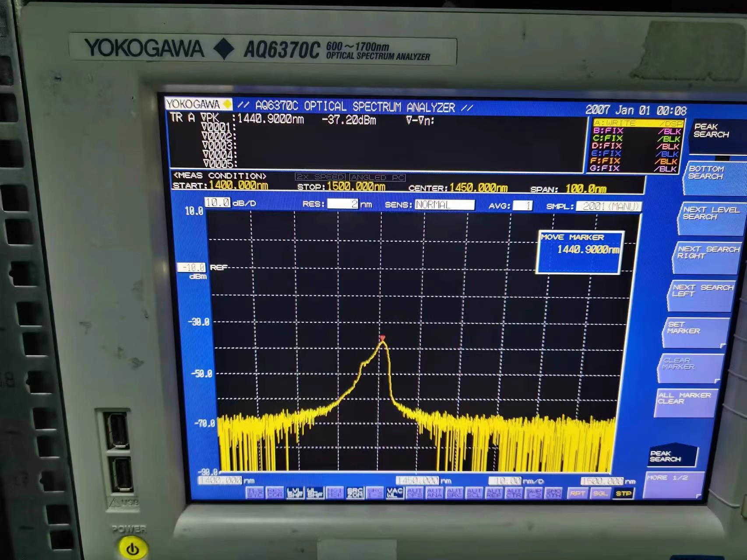The height and width of the screenshot is (560, 747).
Task: Click START: 1400.000nm measurement condition
Action: pos(220,185)
